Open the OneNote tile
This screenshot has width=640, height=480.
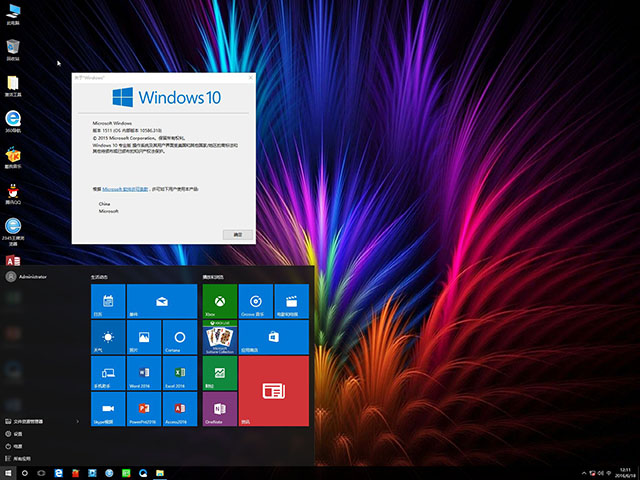[219, 409]
